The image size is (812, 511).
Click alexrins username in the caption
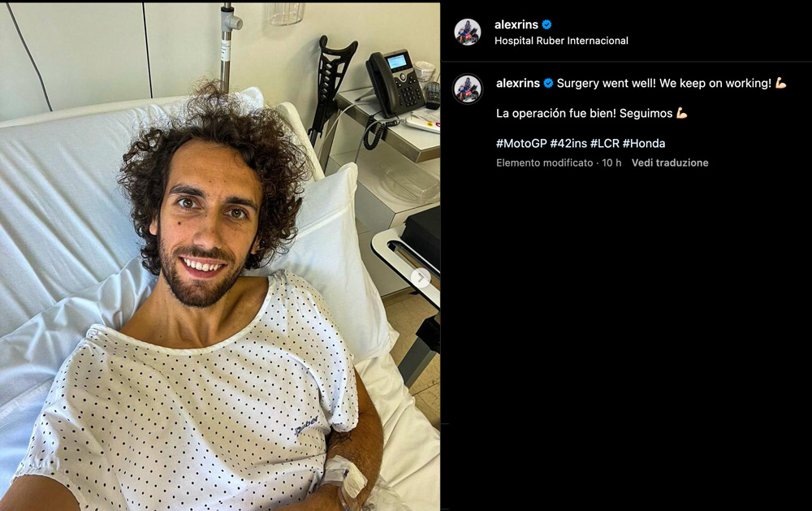518,83
